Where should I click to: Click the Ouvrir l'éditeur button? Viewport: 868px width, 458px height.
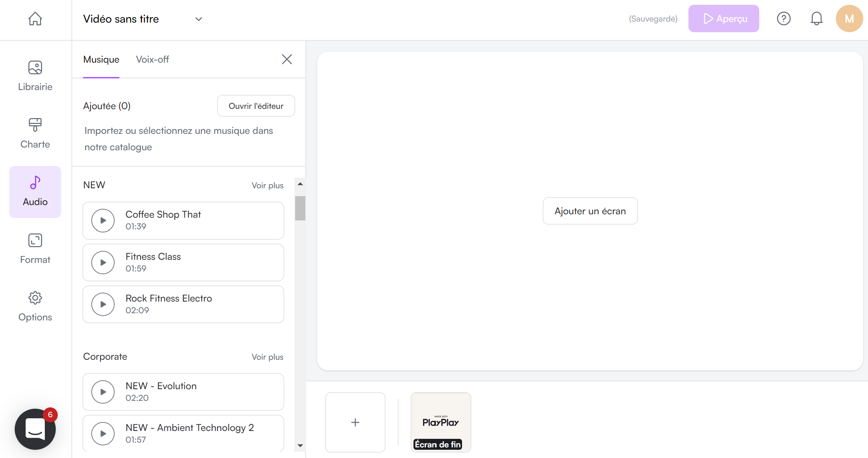pos(256,106)
